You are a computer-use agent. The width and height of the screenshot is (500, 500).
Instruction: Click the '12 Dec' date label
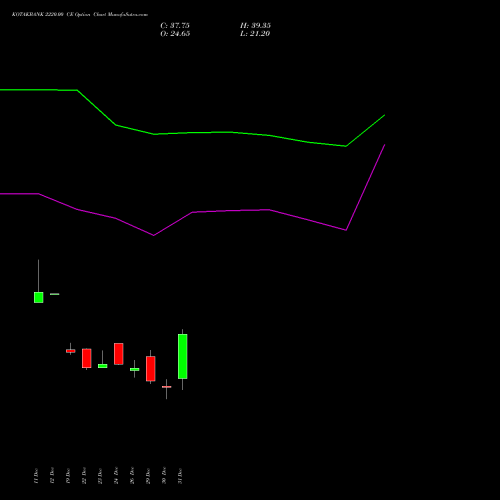[x=52, y=476]
